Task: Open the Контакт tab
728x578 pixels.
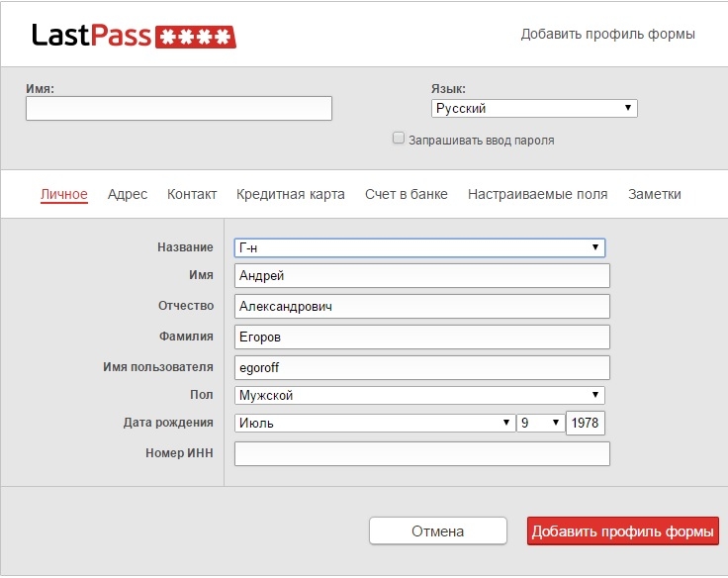Action: click(192, 194)
